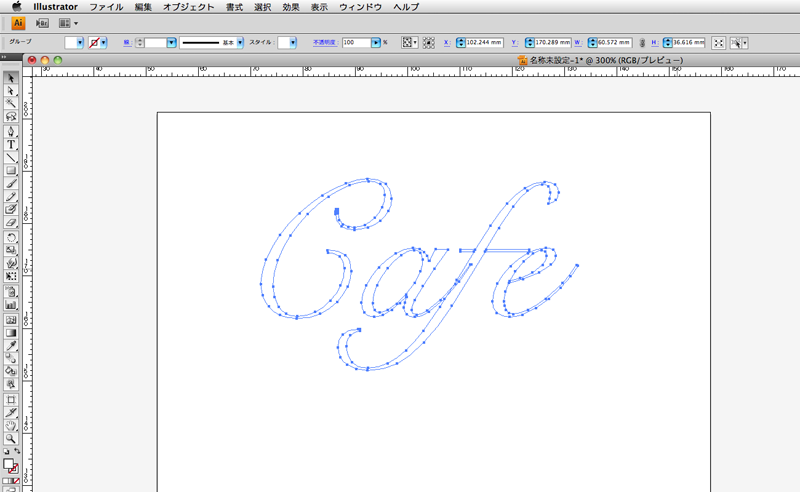Choose the Slice tool
Image resolution: width=800 pixels, height=492 pixels.
(11, 412)
